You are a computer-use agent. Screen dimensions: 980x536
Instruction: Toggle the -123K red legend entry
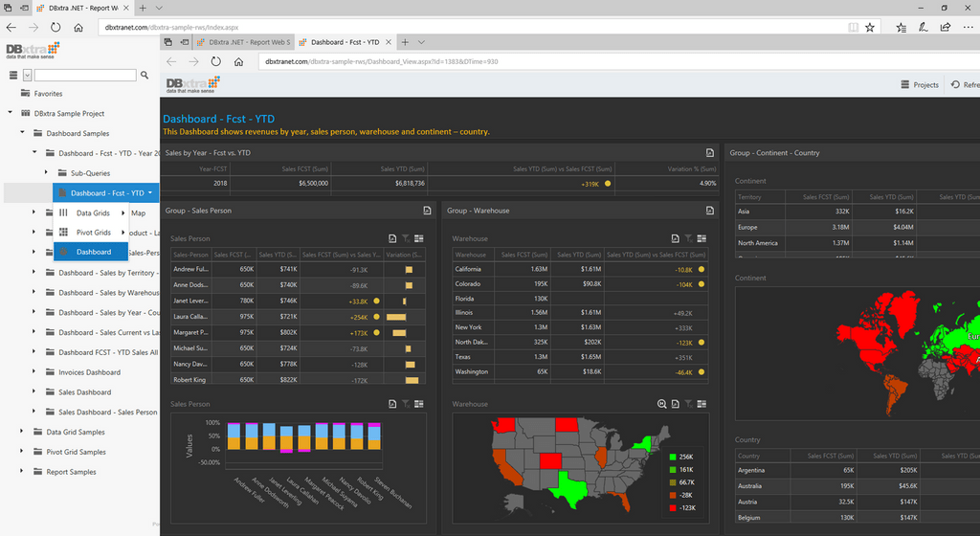tap(681, 508)
